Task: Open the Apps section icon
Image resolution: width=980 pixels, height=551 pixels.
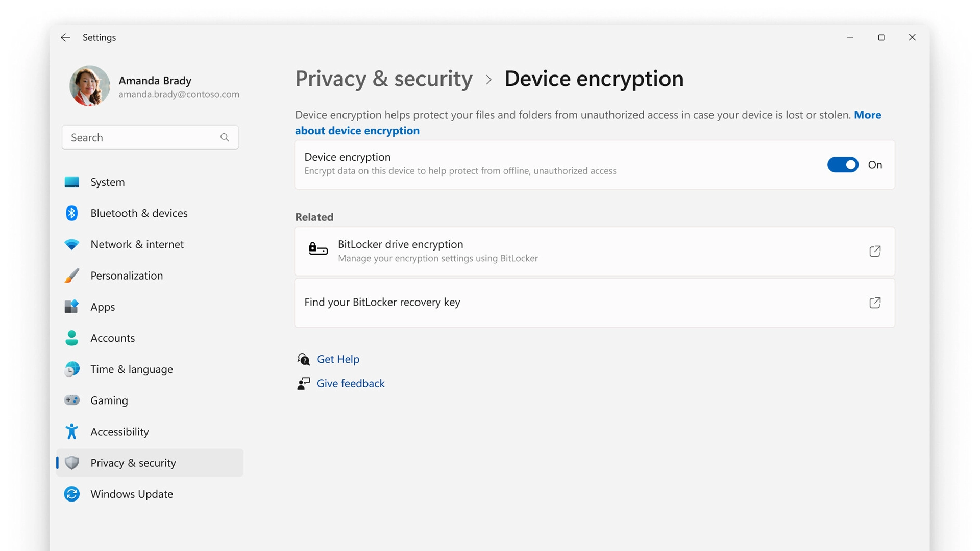Action: [72, 306]
